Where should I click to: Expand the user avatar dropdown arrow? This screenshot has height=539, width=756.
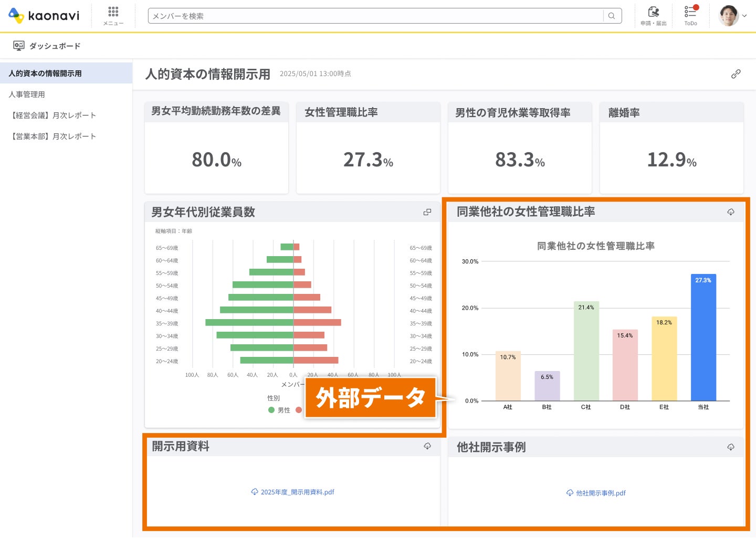pyautogui.click(x=744, y=16)
